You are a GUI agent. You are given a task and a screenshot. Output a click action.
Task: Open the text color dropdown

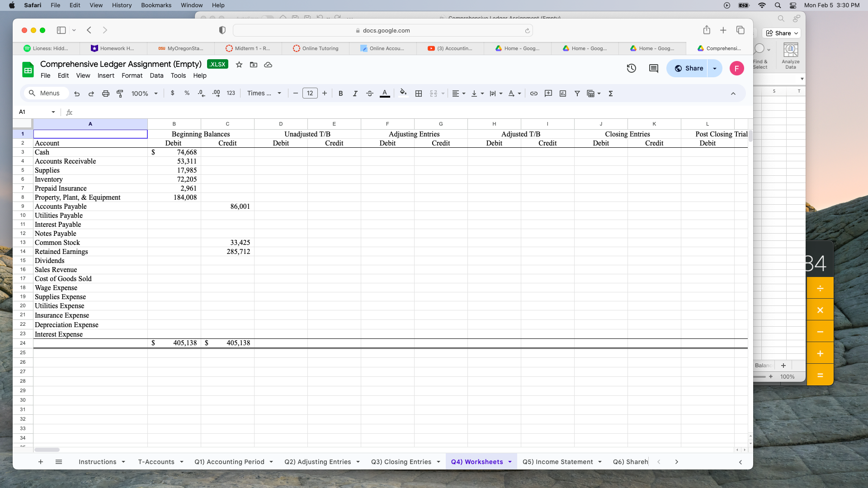[385, 93]
